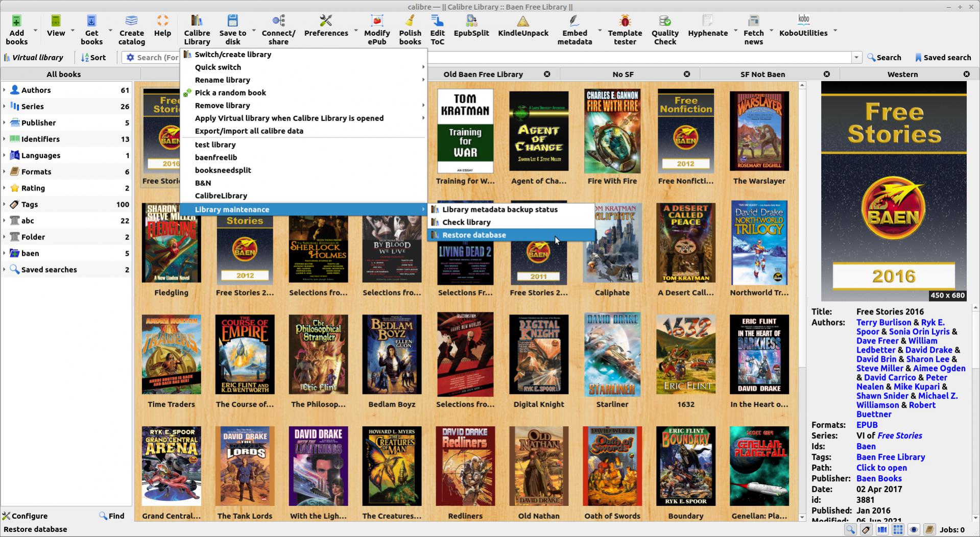Toggle the Book details panel button
980x537 pixels.
point(929,529)
